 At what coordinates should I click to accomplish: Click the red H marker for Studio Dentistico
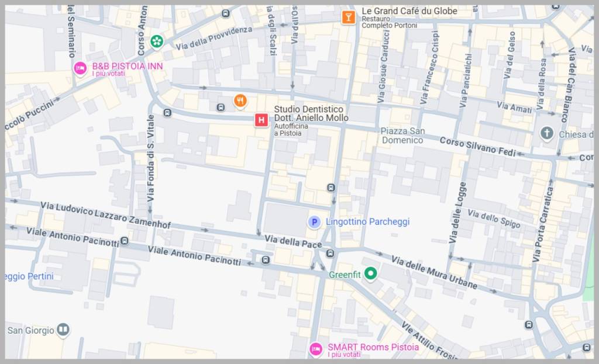tap(261, 120)
